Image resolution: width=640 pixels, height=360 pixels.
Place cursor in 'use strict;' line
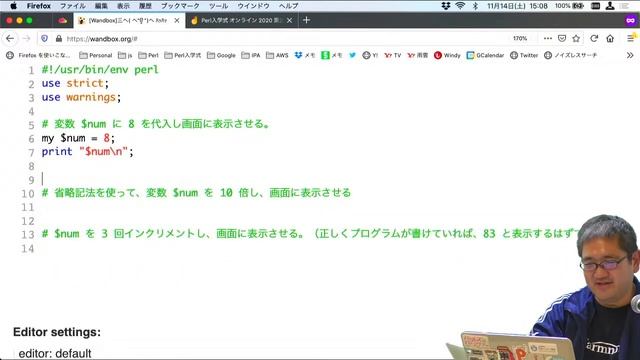click(75, 83)
